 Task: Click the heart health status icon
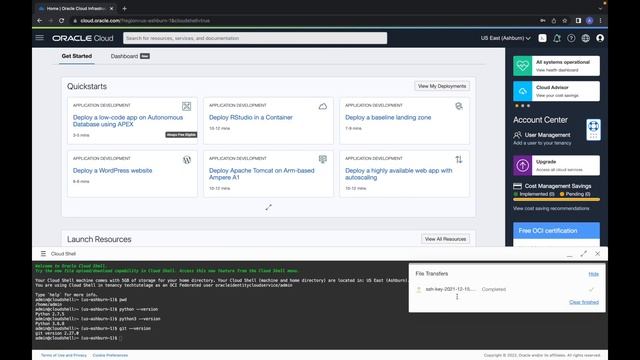coord(522,66)
